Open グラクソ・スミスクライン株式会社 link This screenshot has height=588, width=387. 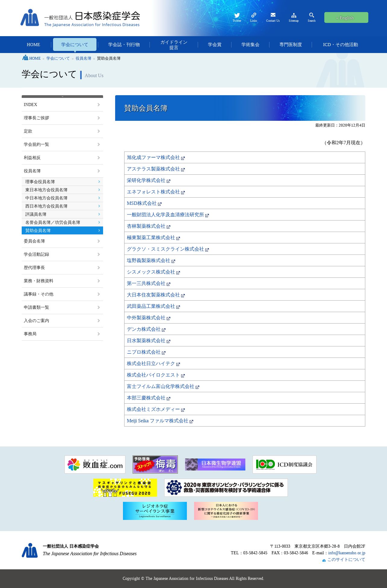pos(165,249)
